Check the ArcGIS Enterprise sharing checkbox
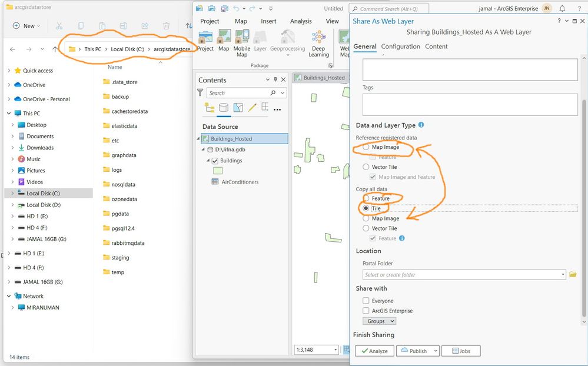This screenshot has width=588, height=366. pyautogui.click(x=366, y=311)
